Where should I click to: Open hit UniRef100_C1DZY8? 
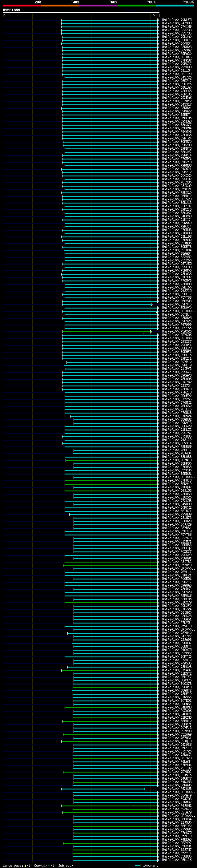pyautogui.click(x=177, y=162)
